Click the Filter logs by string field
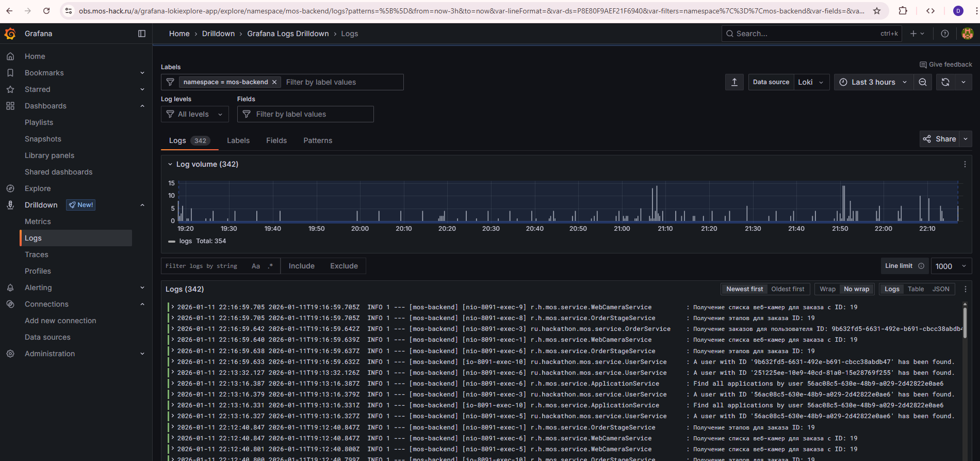Screen dimensions: 980x461 point(204,266)
